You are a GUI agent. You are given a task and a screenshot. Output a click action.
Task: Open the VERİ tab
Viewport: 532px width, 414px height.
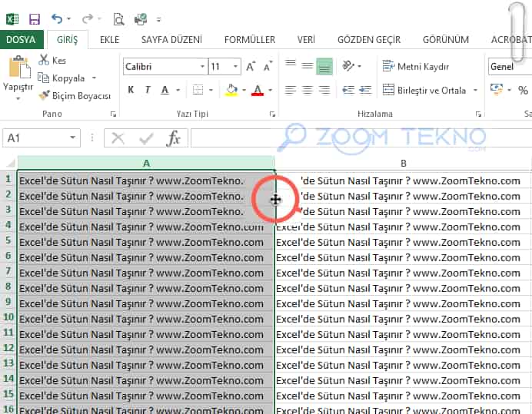(x=306, y=40)
